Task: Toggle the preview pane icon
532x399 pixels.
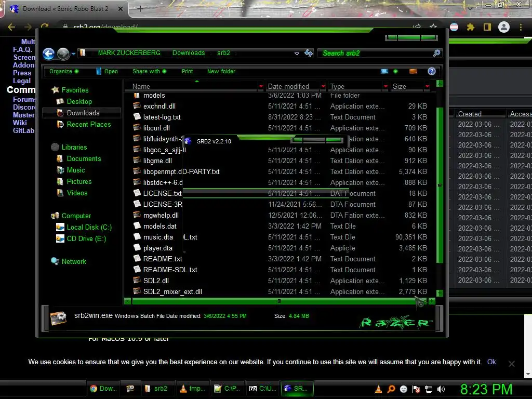Action: point(413,71)
